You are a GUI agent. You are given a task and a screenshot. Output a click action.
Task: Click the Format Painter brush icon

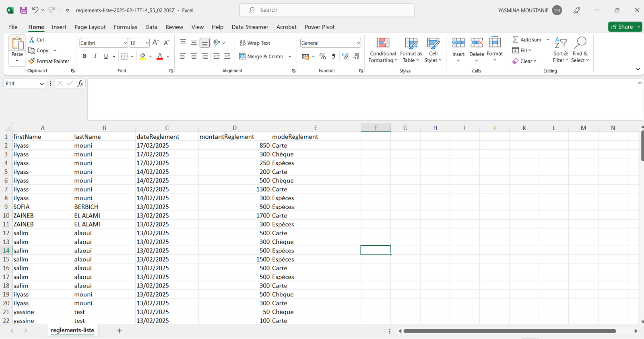pyautogui.click(x=32, y=61)
